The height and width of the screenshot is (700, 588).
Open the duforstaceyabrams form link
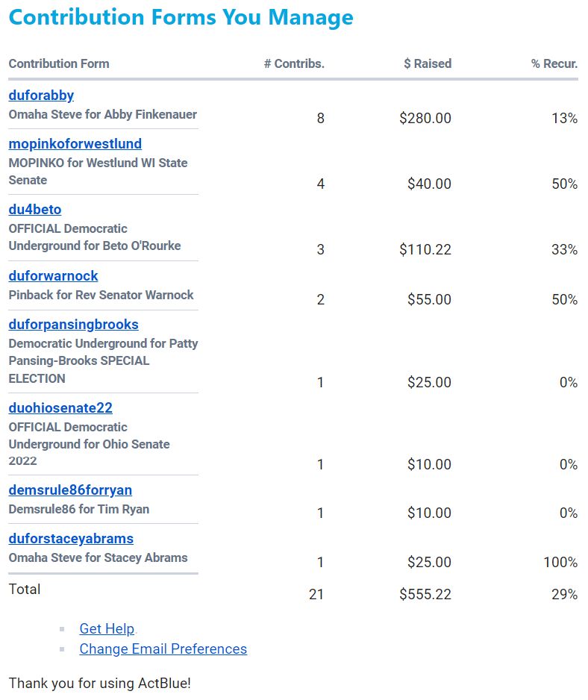[x=71, y=539]
